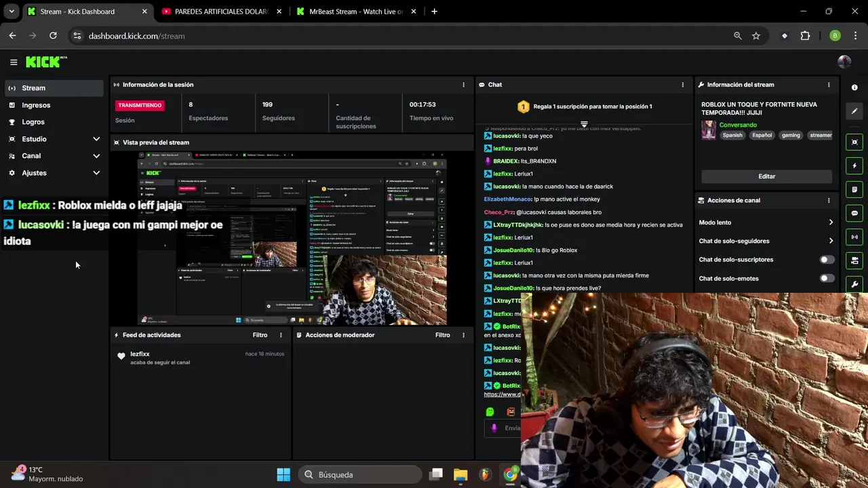Bookmark this page with the star icon
The width and height of the screenshot is (868, 488).
point(756,36)
